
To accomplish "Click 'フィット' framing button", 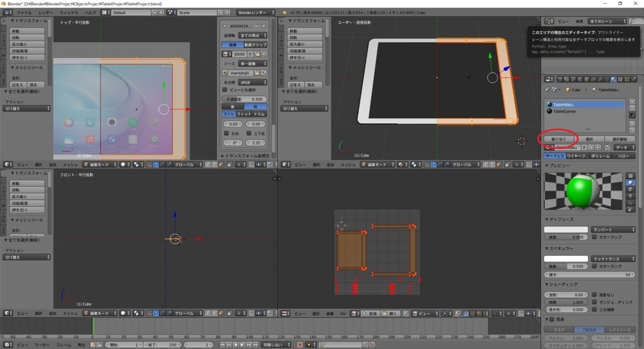I will point(244,114).
